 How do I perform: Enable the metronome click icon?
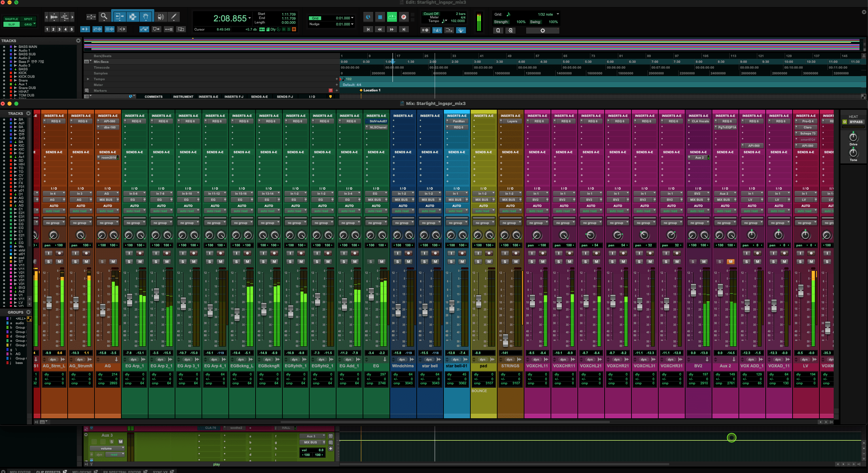click(437, 30)
